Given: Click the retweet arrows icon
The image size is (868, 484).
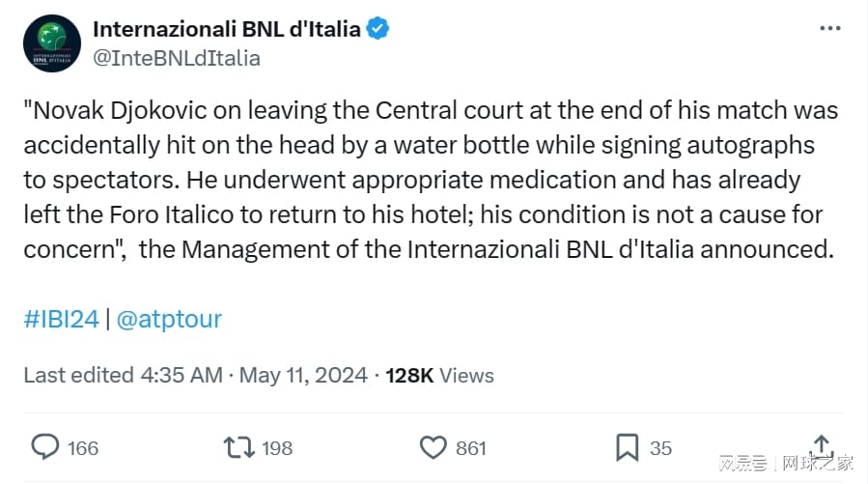Looking at the screenshot, I should [x=239, y=447].
